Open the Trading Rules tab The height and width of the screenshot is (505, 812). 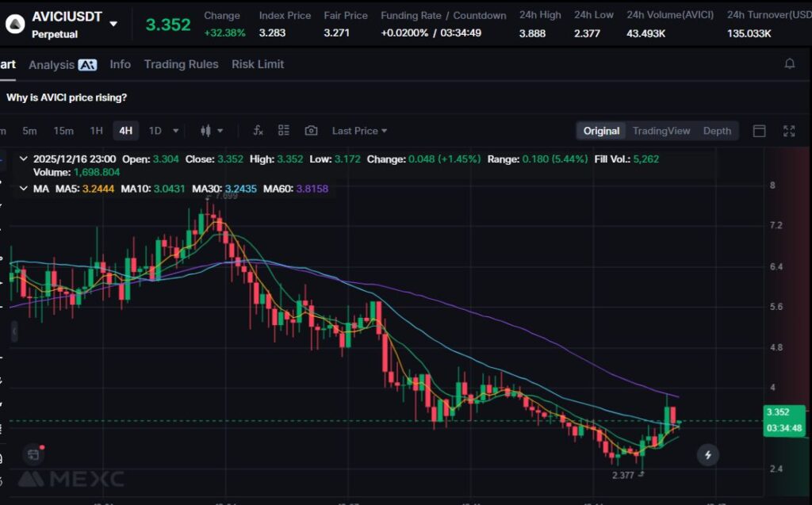point(181,64)
